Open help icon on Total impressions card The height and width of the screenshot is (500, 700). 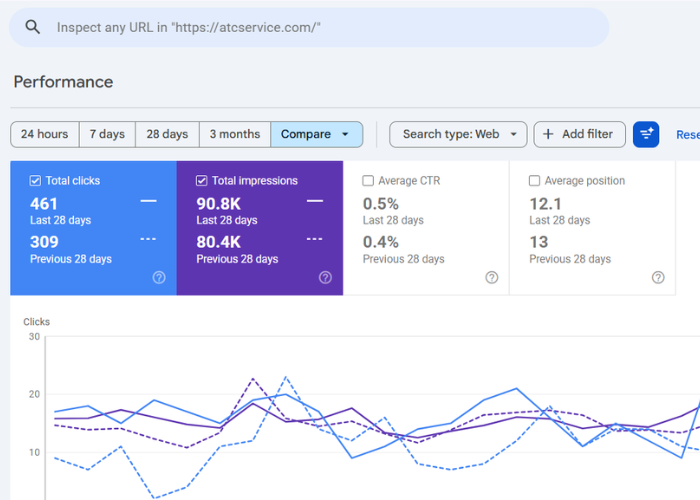325,278
